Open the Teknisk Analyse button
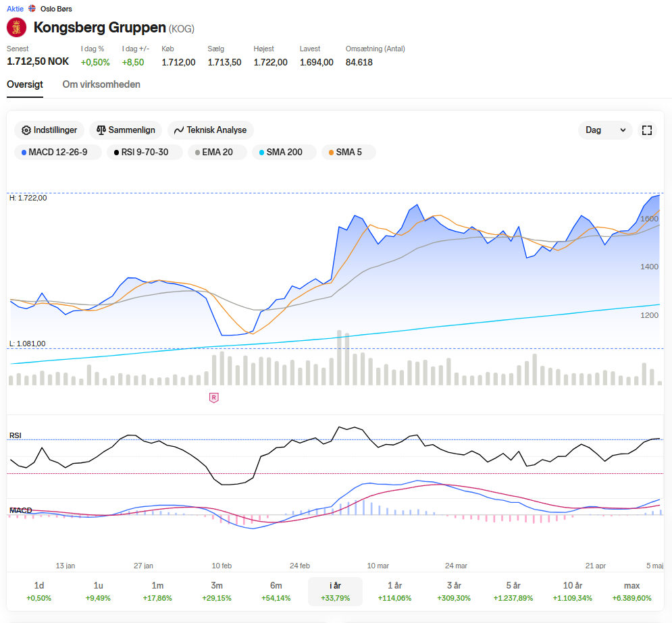The width and height of the screenshot is (672, 623). coord(211,130)
